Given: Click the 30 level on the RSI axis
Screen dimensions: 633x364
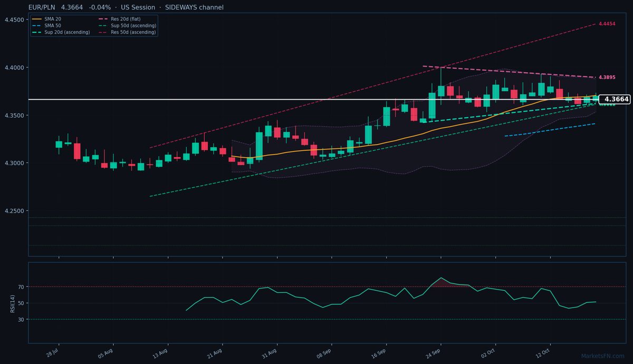Looking at the screenshot, I should 22,320.
